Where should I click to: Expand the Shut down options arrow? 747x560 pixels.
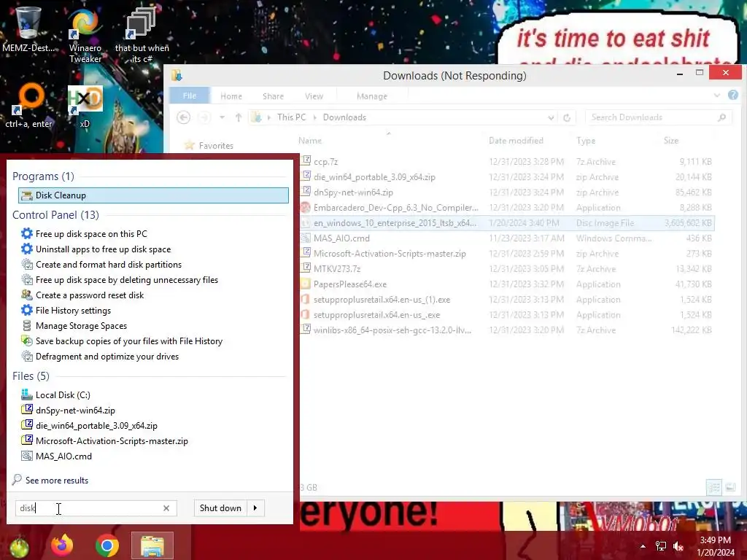click(256, 508)
